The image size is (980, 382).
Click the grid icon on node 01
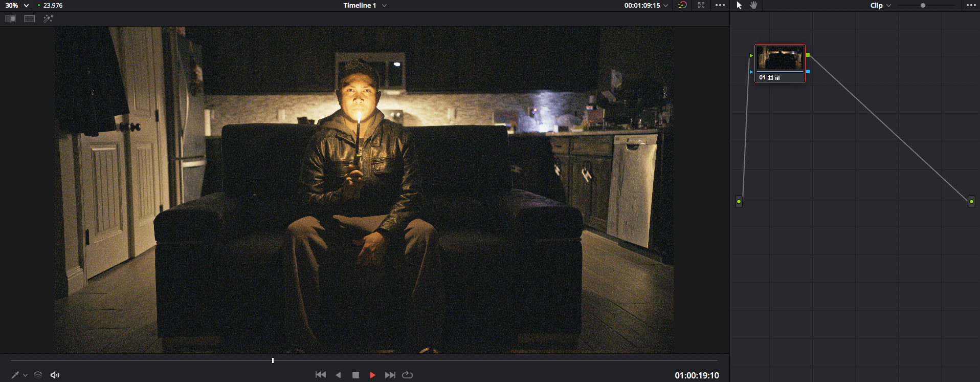(x=770, y=77)
